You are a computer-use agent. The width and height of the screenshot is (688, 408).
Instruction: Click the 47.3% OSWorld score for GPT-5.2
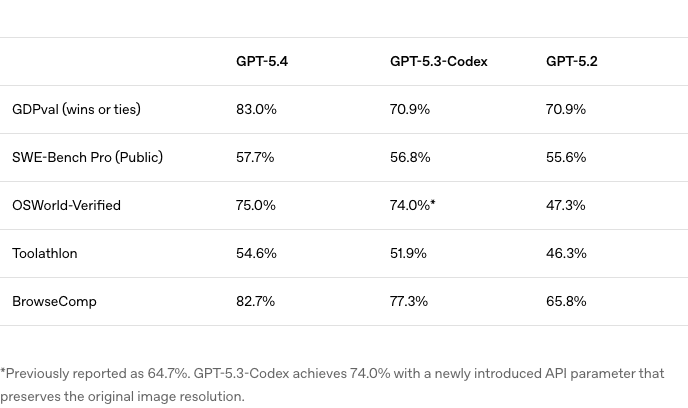tap(565, 206)
